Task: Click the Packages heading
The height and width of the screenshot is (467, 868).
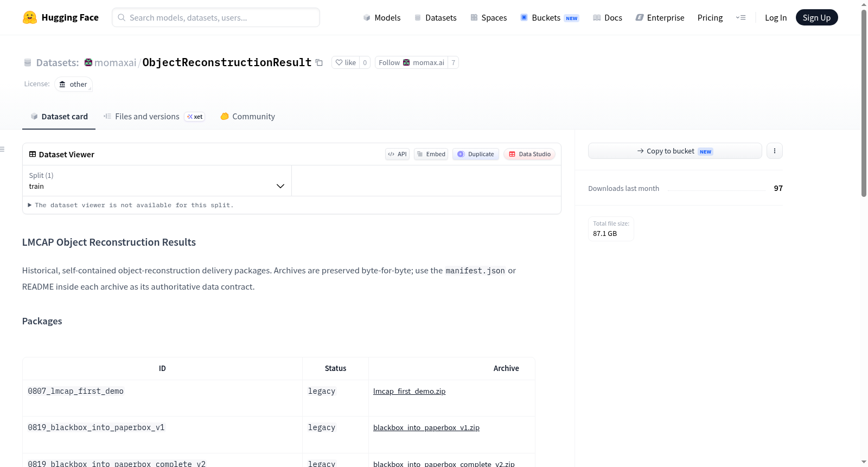Action: coord(42,321)
